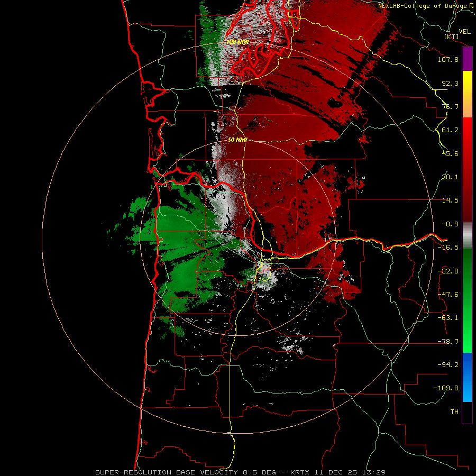
Task: Pick the blue segment of velocity scale
Action: point(467,377)
